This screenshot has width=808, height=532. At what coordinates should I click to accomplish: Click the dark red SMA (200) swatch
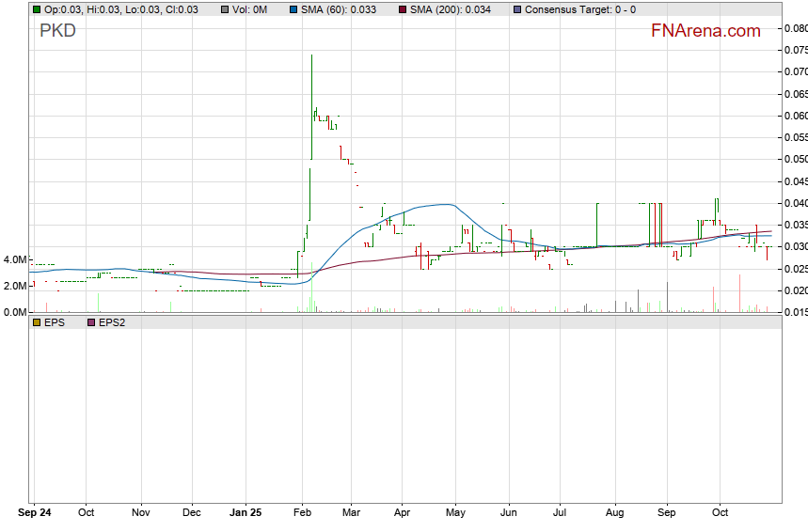pos(402,9)
